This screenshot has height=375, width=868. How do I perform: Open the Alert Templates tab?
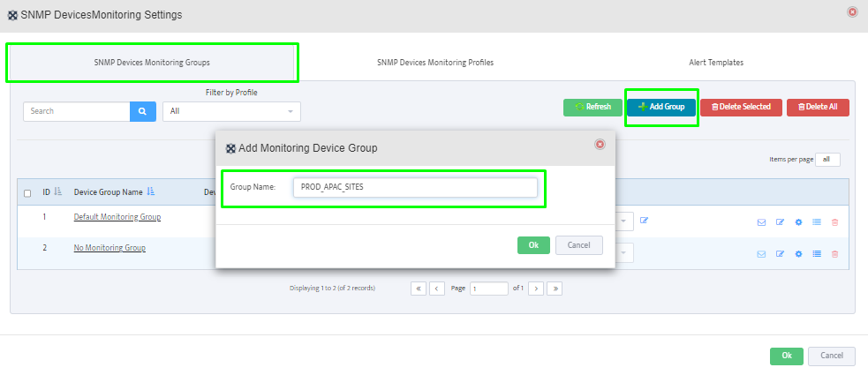coord(715,63)
